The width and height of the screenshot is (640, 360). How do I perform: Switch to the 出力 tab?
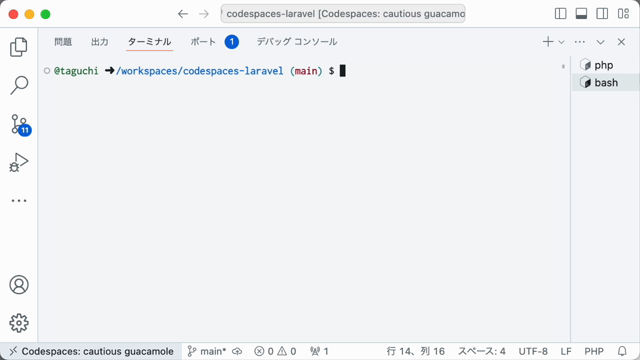point(100,42)
